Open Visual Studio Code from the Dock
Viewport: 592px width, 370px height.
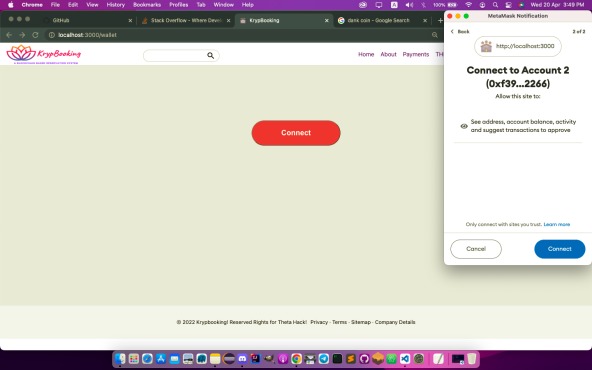point(405,358)
